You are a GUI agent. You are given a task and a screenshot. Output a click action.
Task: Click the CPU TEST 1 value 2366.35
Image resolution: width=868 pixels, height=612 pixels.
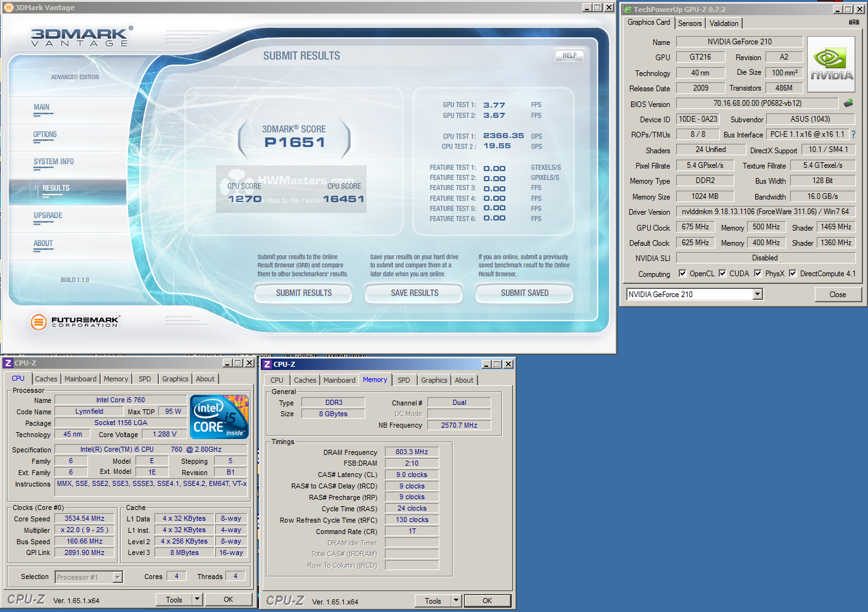[503, 136]
